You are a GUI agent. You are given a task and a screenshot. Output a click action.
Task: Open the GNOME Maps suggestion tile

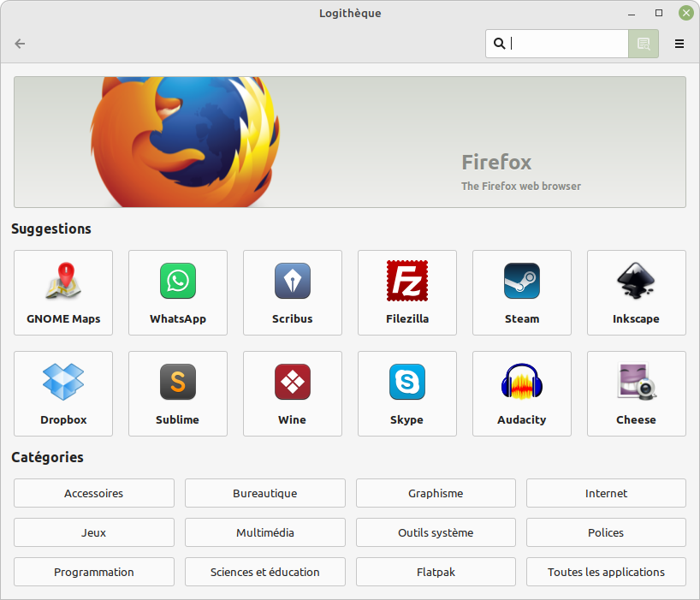coord(63,293)
